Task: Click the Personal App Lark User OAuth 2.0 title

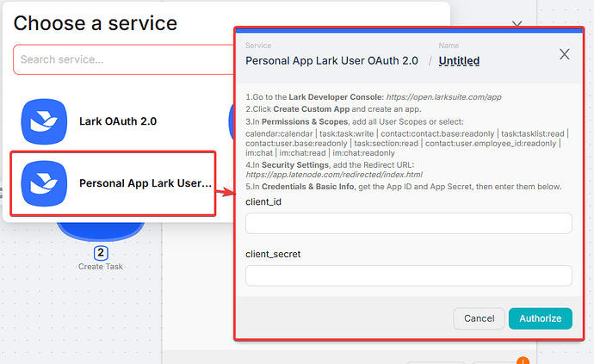Action: click(331, 60)
